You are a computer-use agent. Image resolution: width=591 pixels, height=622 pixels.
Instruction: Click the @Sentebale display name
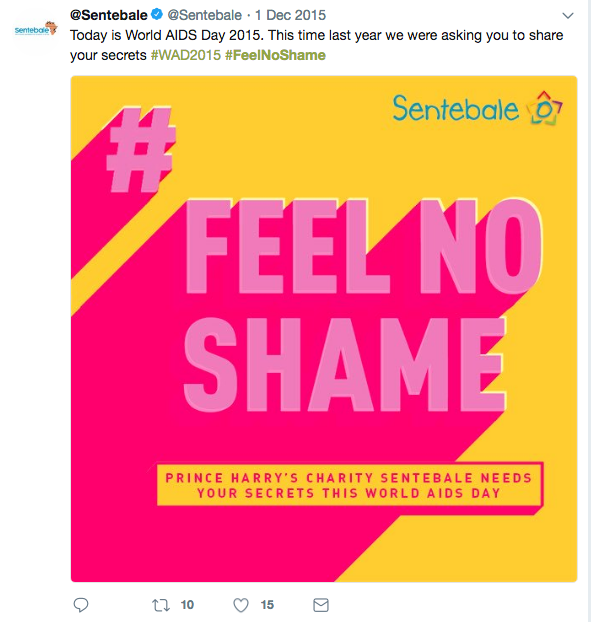point(109,15)
